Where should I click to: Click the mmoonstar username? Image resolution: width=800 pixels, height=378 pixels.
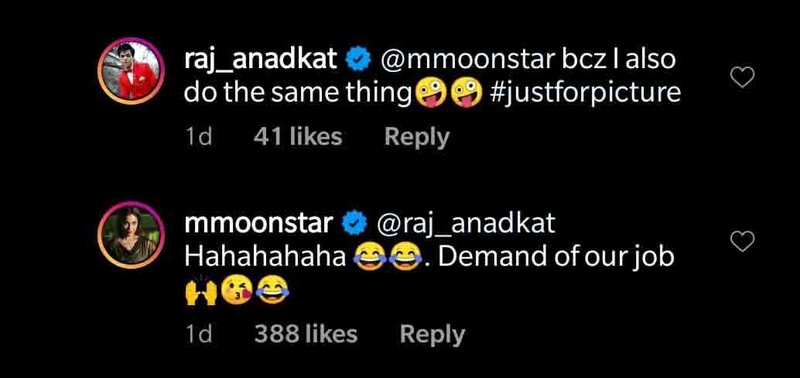259,224
